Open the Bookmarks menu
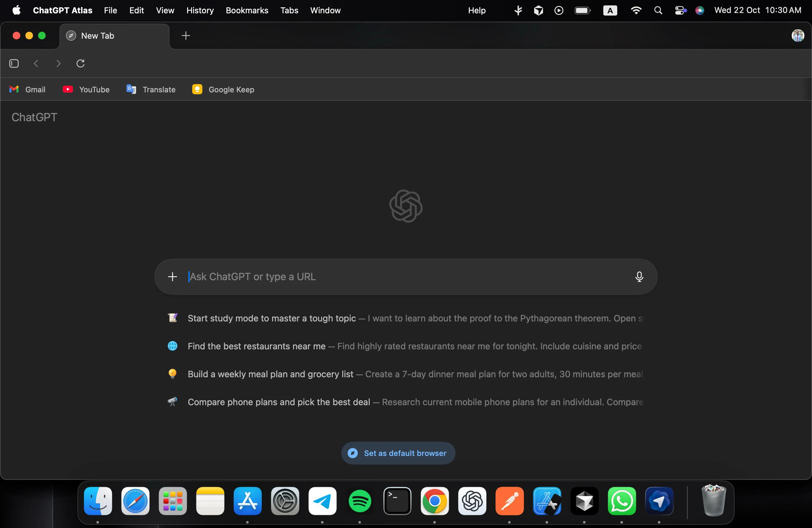Viewport: 812px width, 528px height. (247, 10)
